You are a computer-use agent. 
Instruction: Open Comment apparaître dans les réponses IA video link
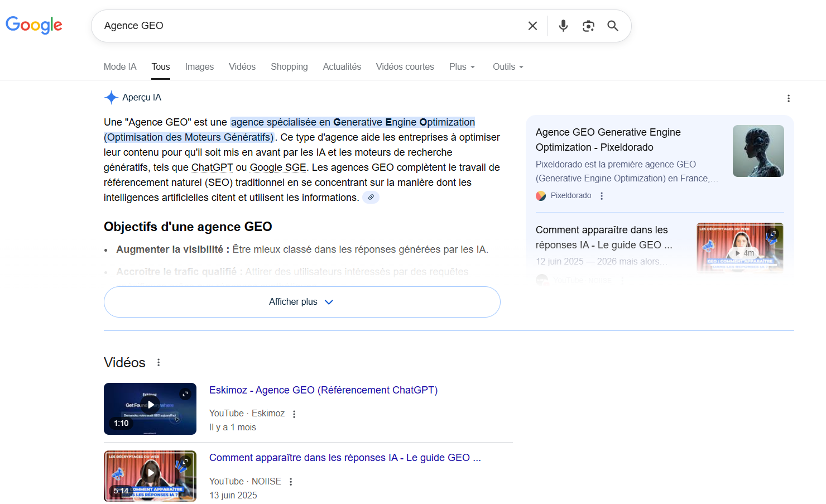tap(345, 458)
